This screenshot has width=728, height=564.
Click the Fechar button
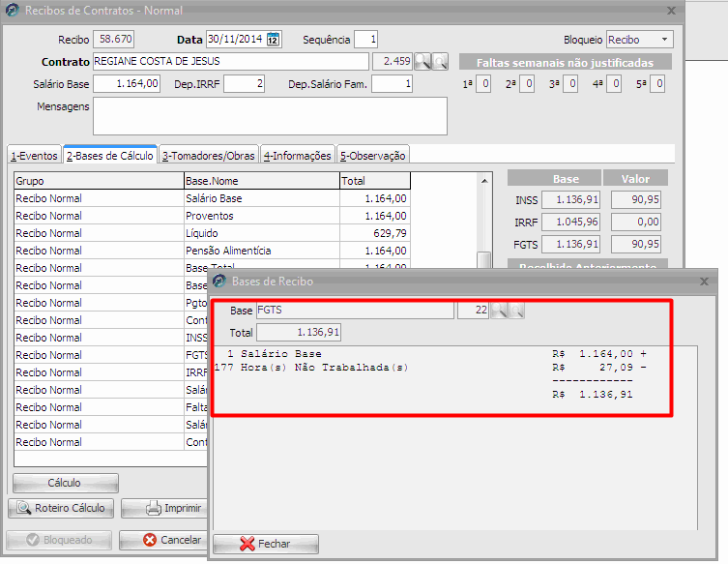[x=266, y=544]
